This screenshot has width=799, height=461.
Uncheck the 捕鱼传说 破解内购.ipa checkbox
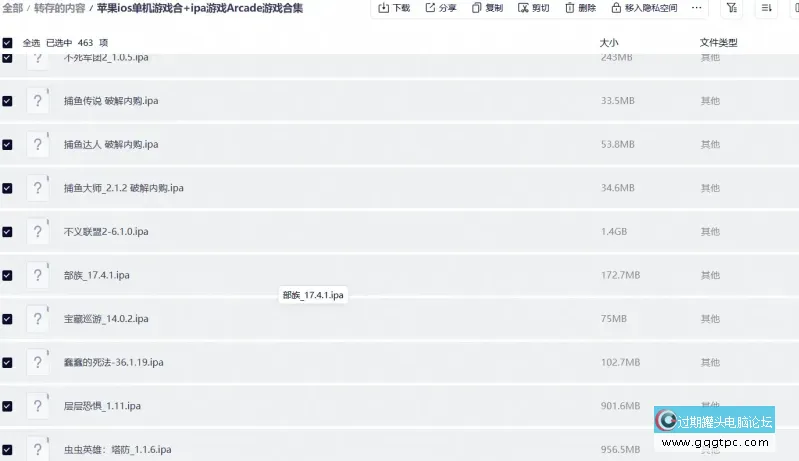pos(7,101)
